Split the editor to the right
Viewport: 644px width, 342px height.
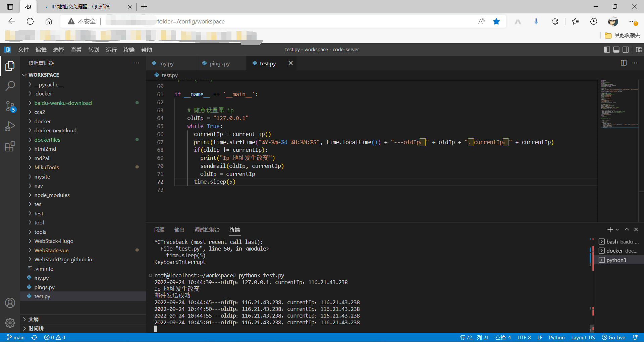click(x=624, y=63)
